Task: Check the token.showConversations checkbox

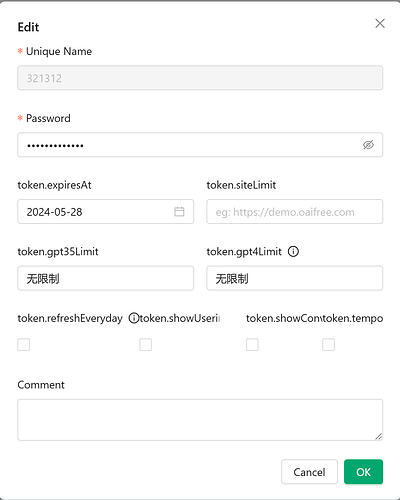Action: tap(252, 344)
